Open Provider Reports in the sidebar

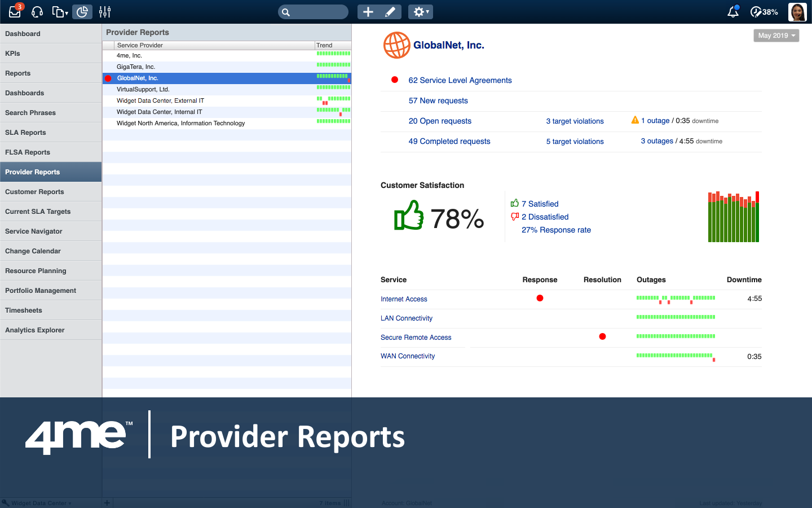51,172
